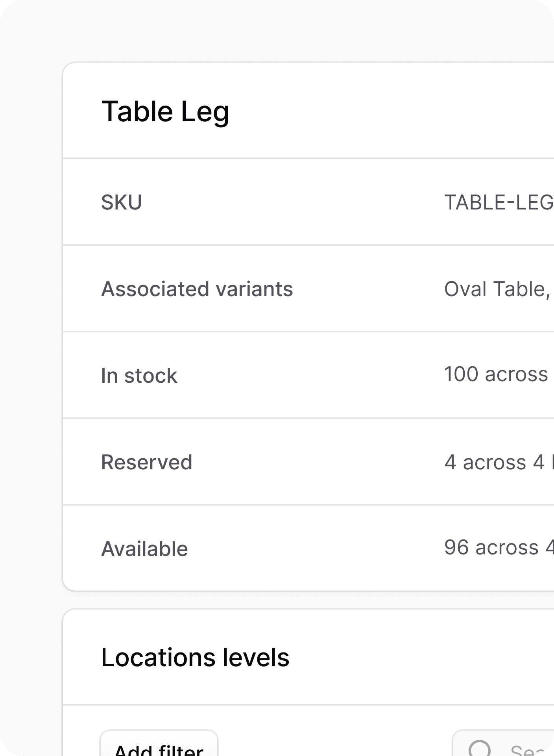Click the Table Leg title heading
Screen dimensions: 554x756
click(x=165, y=111)
